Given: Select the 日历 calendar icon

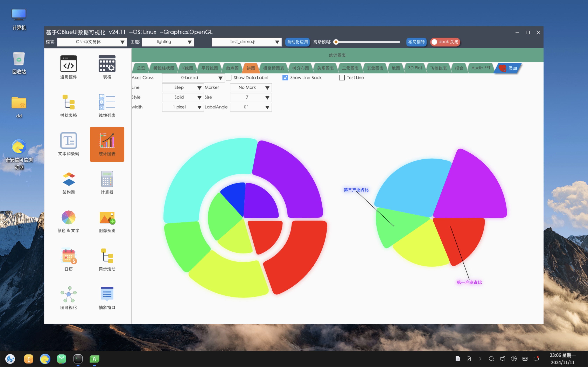Looking at the screenshot, I should tap(69, 256).
